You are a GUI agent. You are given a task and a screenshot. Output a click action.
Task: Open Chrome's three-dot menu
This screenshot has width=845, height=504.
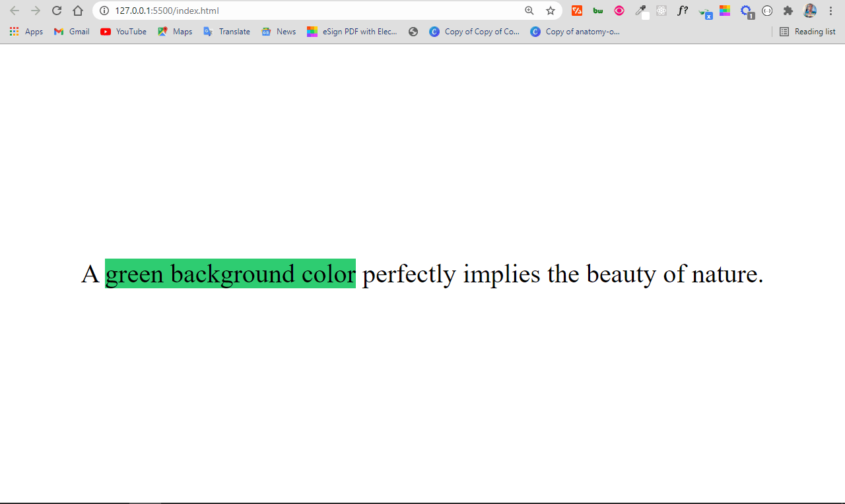pyautogui.click(x=830, y=11)
